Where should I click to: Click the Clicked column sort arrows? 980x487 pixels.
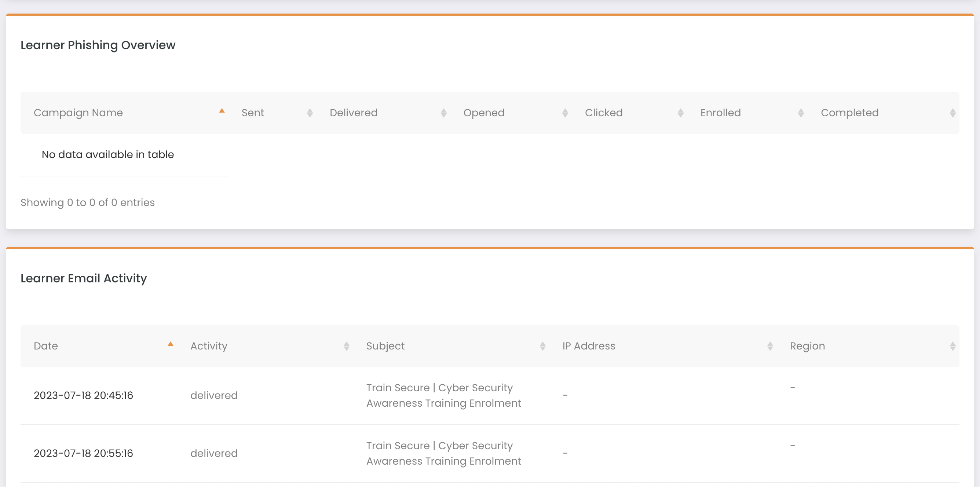681,113
